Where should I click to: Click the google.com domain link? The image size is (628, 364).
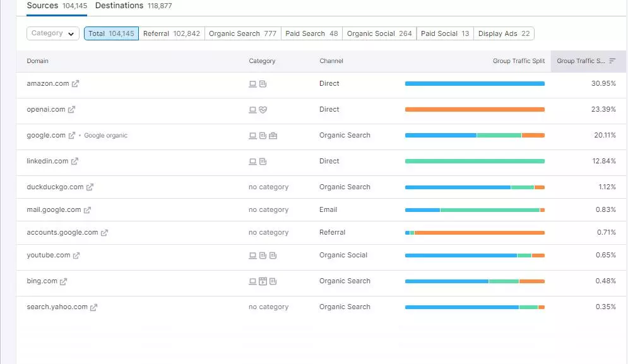pos(46,136)
